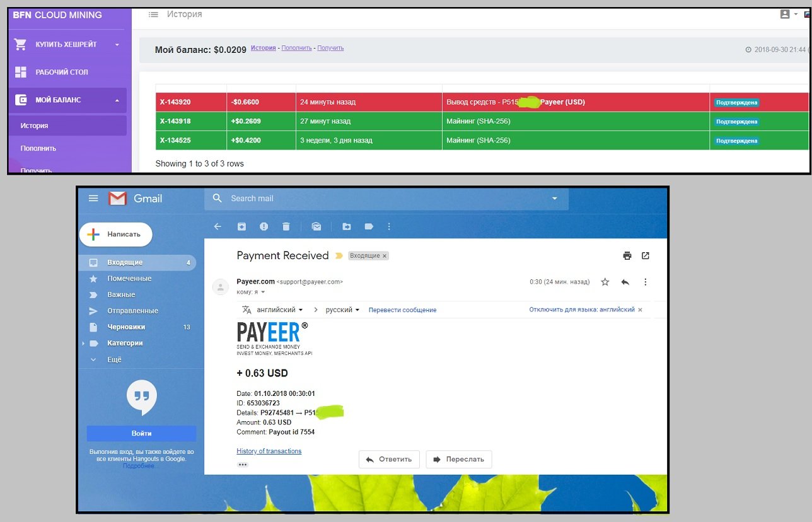The width and height of the screenshot is (812, 522).
Task: Click the dashboard icon beside Рабочий стол
Action: tap(20, 72)
